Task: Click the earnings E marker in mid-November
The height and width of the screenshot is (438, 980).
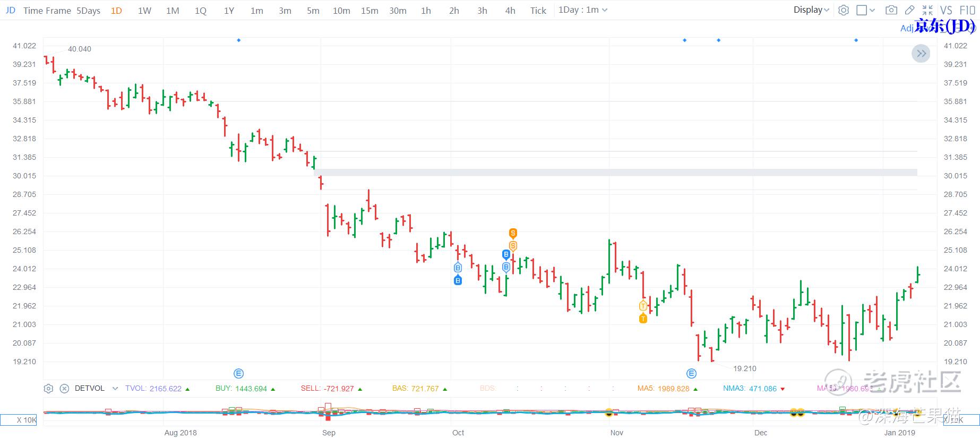Action: [x=691, y=373]
